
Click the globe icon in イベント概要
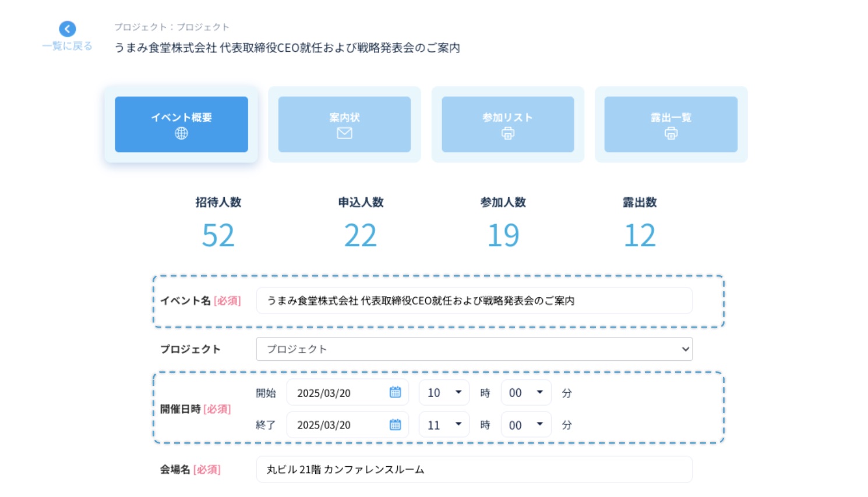click(181, 133)
